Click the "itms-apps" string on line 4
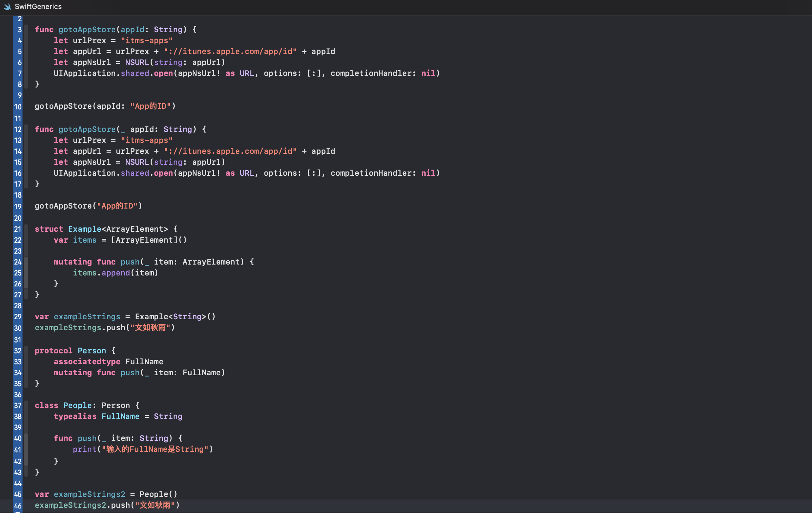 146,41
